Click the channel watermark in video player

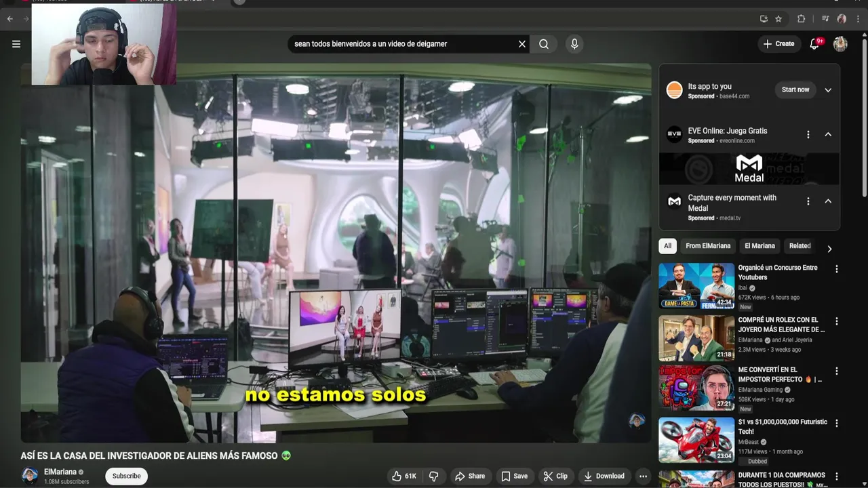pyautogui.click(x=636, y=422)
